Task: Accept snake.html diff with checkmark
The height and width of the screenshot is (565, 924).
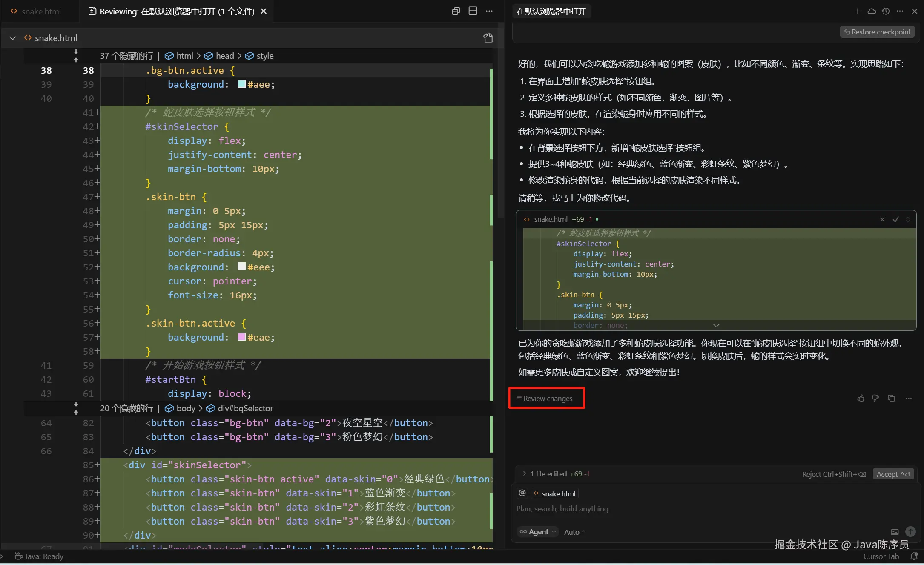Action: click(896, 219)
